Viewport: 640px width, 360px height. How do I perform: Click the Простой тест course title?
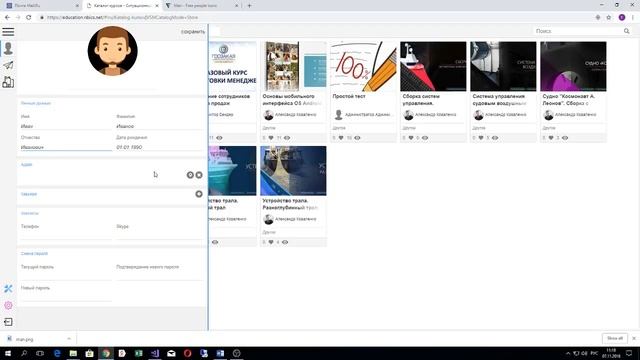coord(349,96)
